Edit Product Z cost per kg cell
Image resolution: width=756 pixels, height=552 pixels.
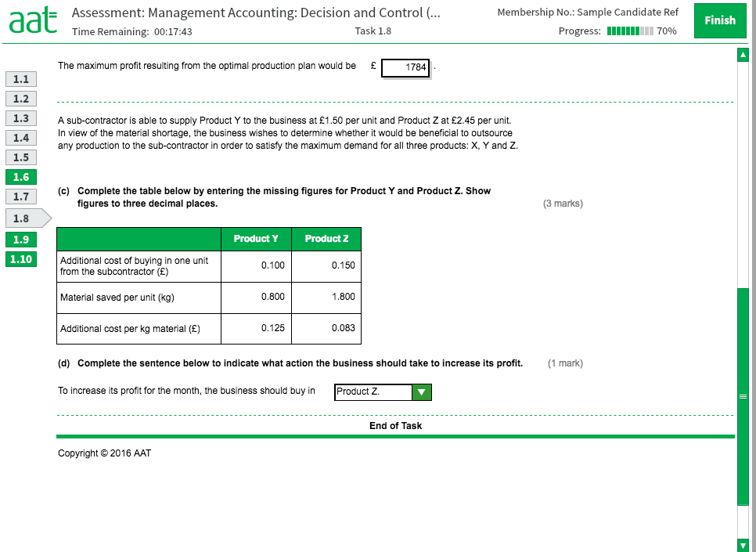(326, 329)
